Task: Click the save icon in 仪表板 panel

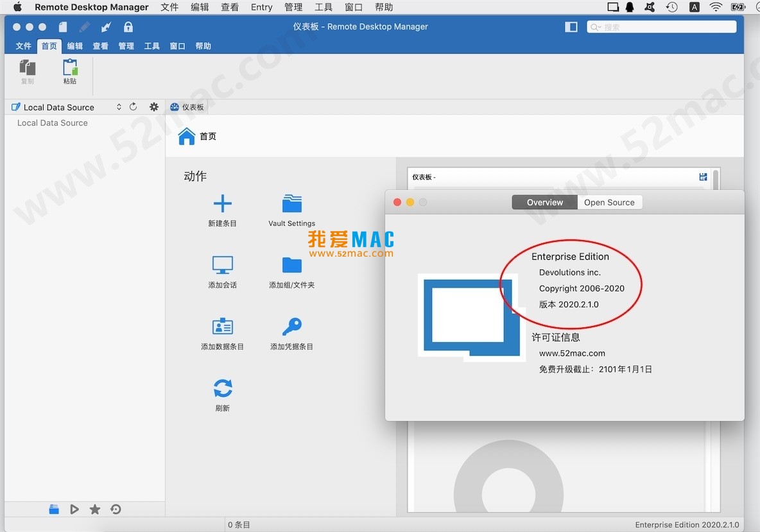Action: [703, 177]
